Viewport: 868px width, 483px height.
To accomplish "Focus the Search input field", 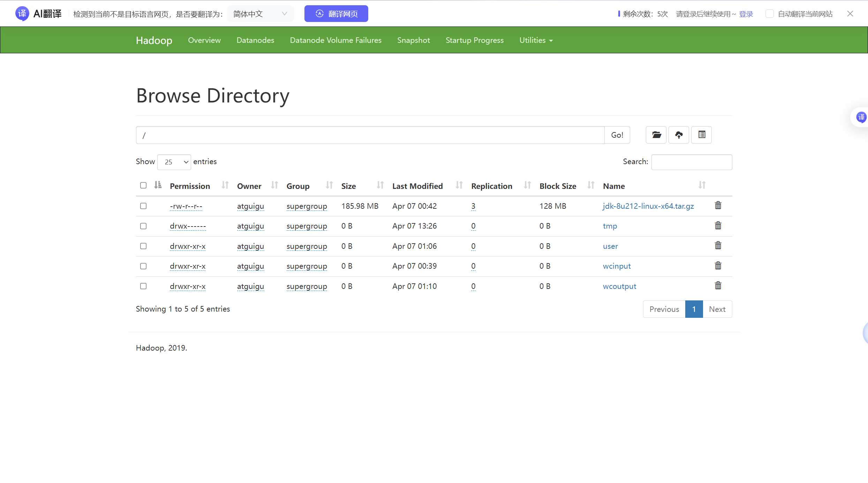I will click(691, 162).
